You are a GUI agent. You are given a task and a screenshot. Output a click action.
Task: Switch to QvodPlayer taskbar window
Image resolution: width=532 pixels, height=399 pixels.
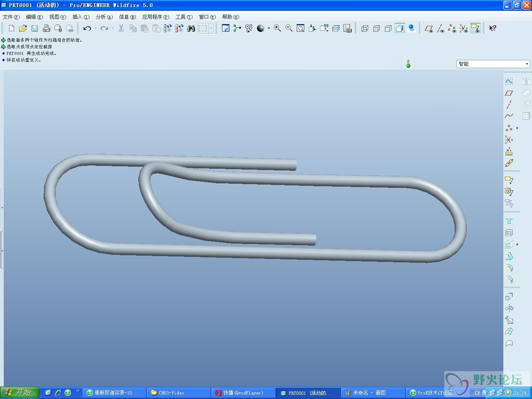click(x=244, y=393)
